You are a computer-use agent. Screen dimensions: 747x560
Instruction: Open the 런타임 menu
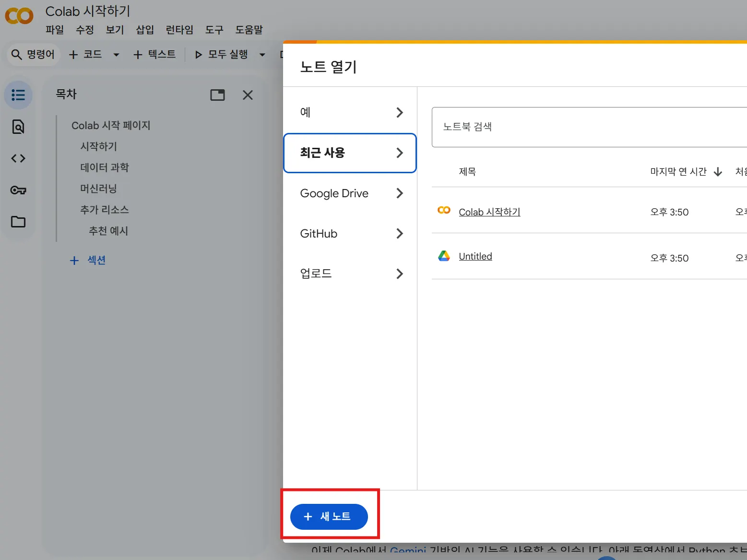pos(179,30)
